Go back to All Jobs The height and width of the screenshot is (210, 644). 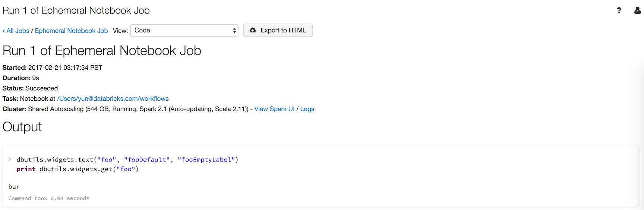[x=16, y=31]
